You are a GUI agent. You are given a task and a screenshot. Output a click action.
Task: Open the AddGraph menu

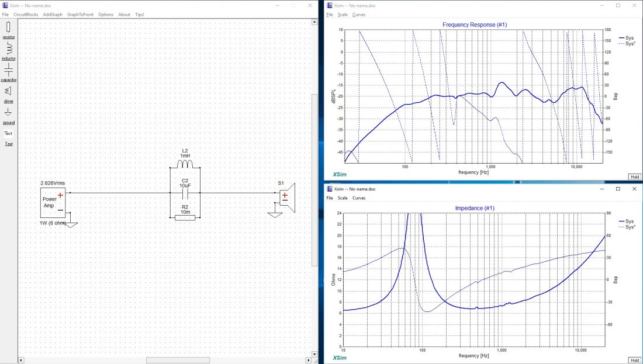coord(53,14)
